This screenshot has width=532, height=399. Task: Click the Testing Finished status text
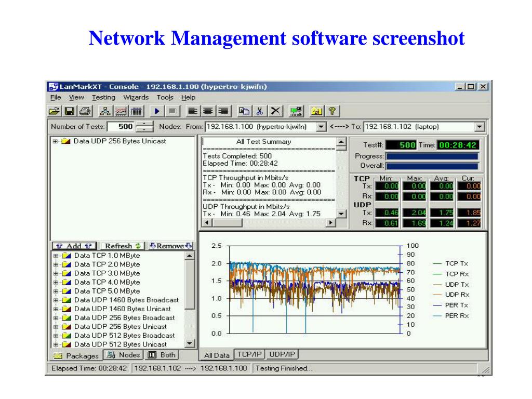click(x=284, y=368)
